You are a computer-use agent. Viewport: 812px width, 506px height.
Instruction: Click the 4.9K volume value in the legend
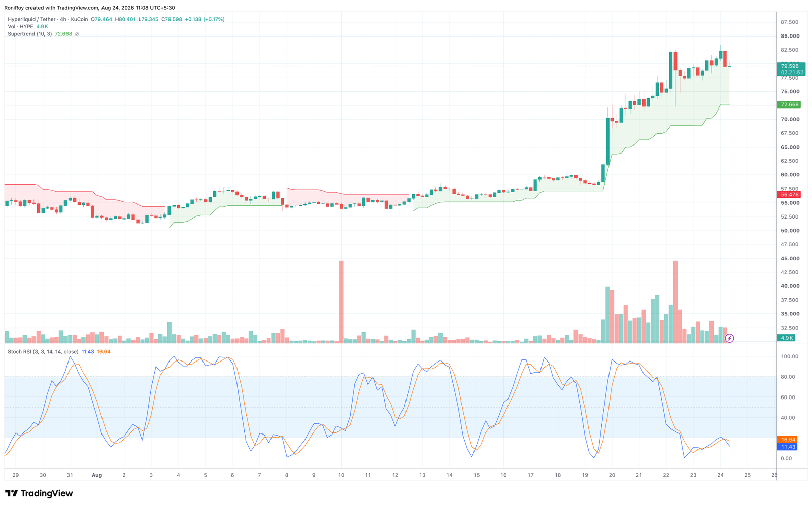coord(42,26)
